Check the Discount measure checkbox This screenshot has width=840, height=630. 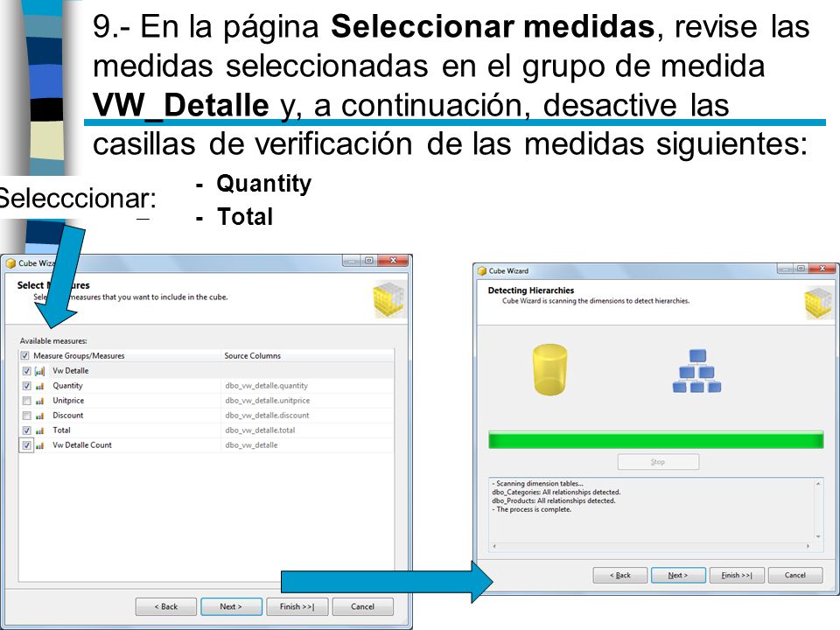(x=27, y=416)
